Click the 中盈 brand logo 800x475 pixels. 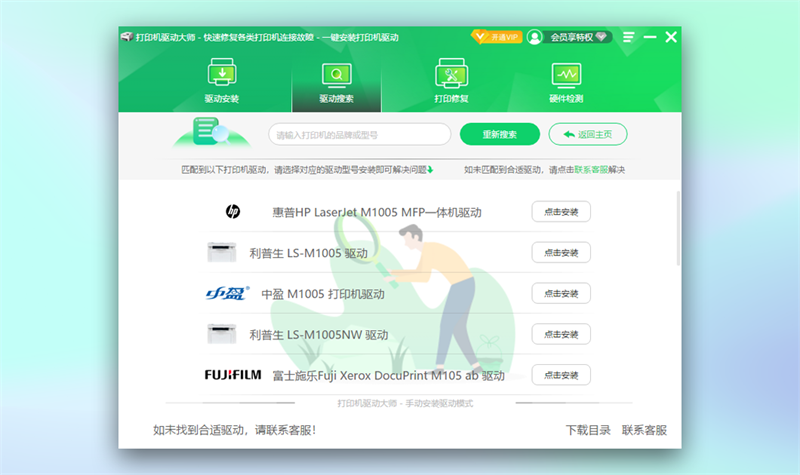click(228, 293)
